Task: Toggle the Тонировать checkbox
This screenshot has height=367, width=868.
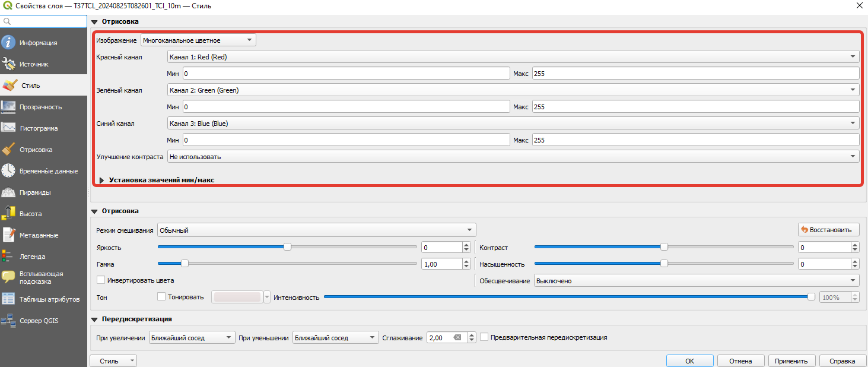Action: [x=161, y=296]
